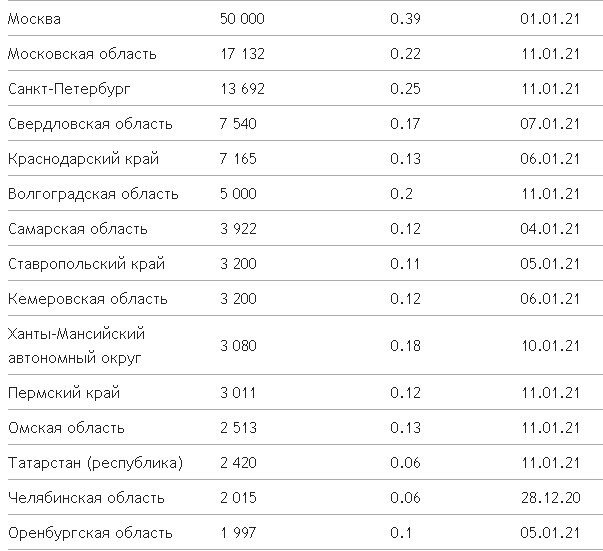Click the date 01.01.21 for Москва
This screenshot has height=551, width=603.
click(550, 19)
